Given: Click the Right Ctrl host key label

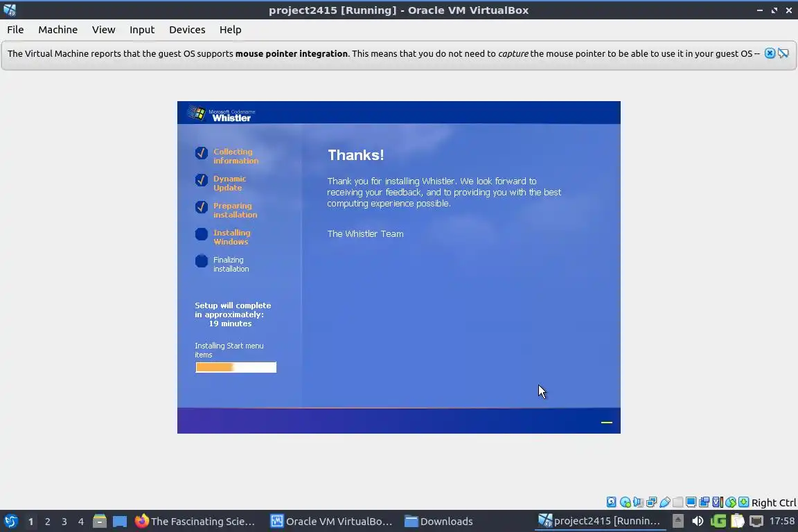Looking at the screenshot, I should pyautogui.click(x=774, y=503).
